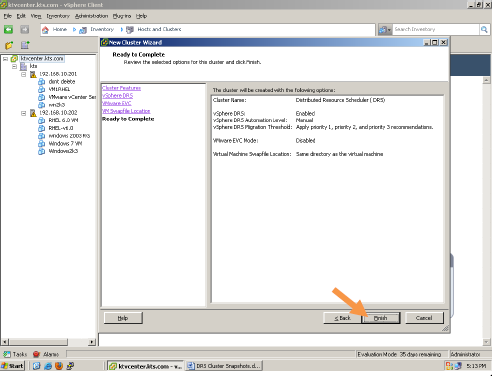Viewport: 492px width, 376px height.
Task: Select the VMware vCenter Server VM icon
Action: [x=41, y=97]
